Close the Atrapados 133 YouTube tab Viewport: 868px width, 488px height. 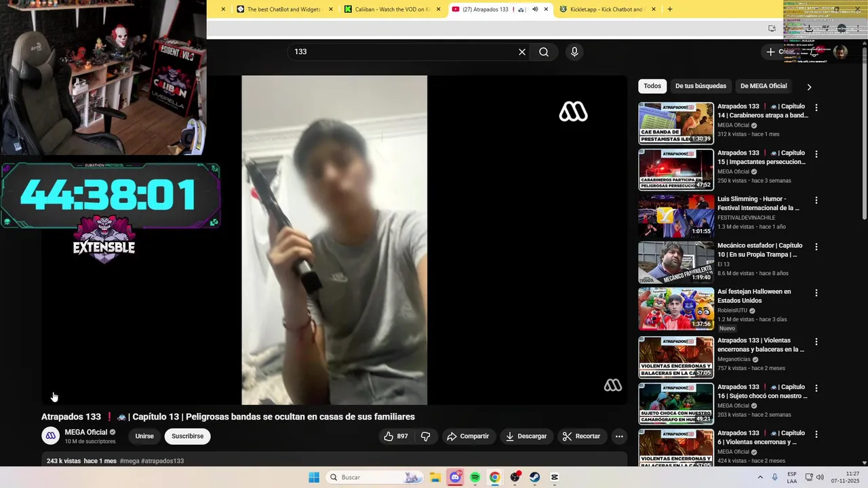546,9
